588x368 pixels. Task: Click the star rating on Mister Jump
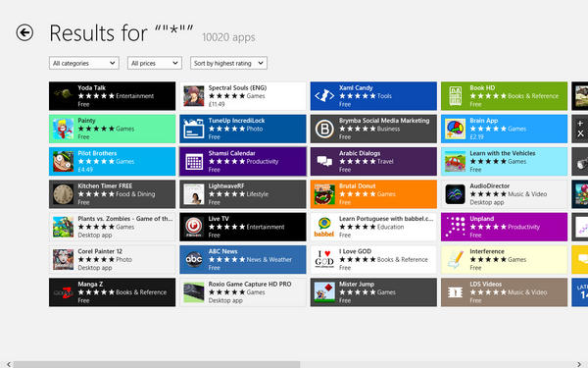pyautogui.click(x=357, y=292)
